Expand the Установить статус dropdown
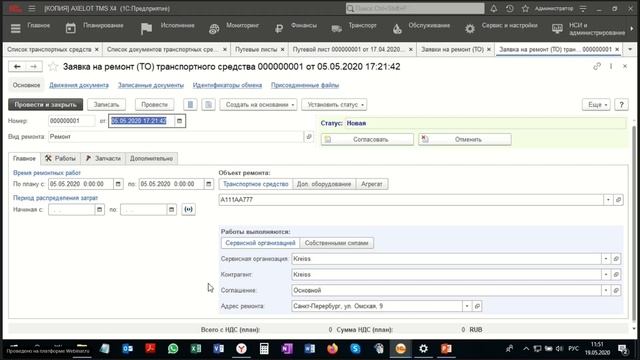The width and height of the screenshot is (640, 360). click(334, 104)
